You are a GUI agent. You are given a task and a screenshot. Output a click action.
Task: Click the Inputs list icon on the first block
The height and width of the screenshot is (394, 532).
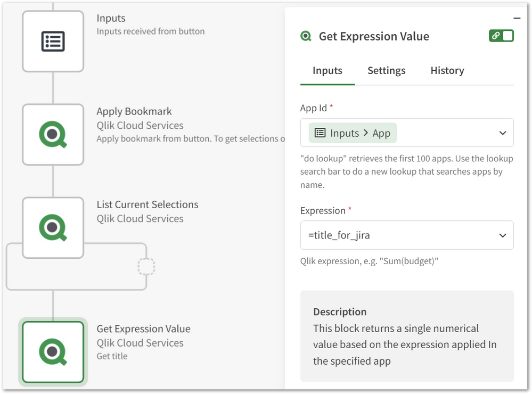53,40
